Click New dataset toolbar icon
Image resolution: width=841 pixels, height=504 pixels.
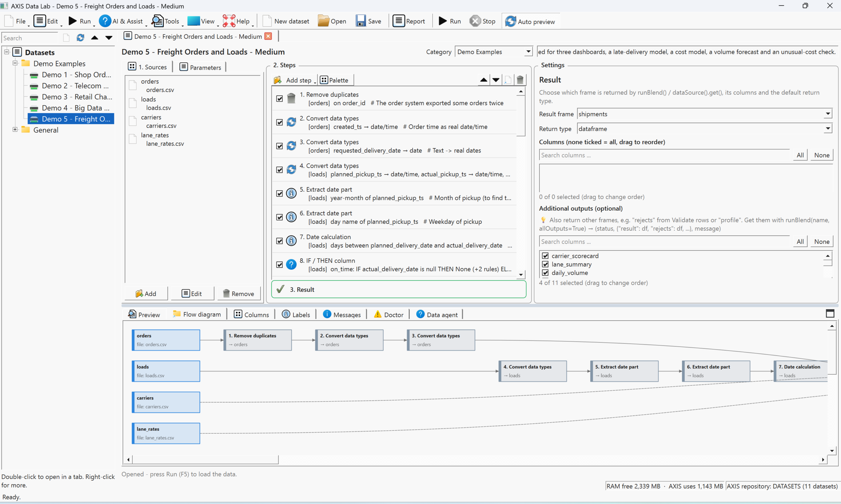[x=267, y=21]
